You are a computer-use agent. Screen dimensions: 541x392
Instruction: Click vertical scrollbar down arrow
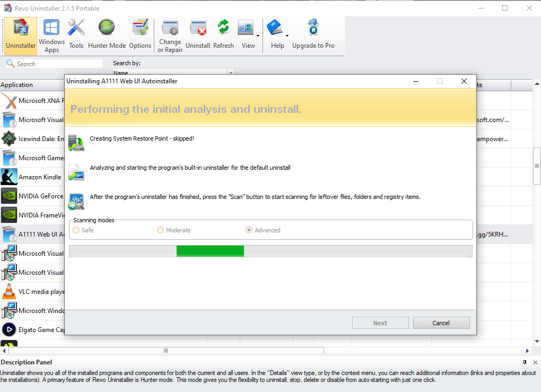tap(537, 341)
